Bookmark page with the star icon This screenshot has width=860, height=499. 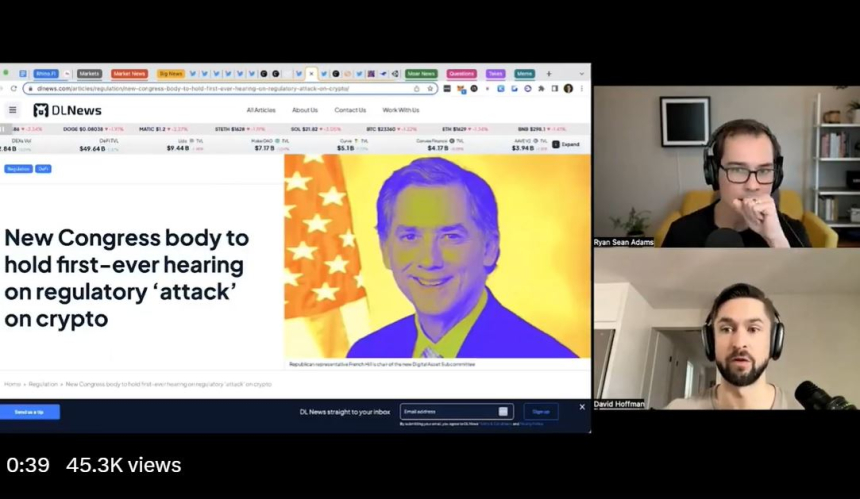click(x=430, y=88)
